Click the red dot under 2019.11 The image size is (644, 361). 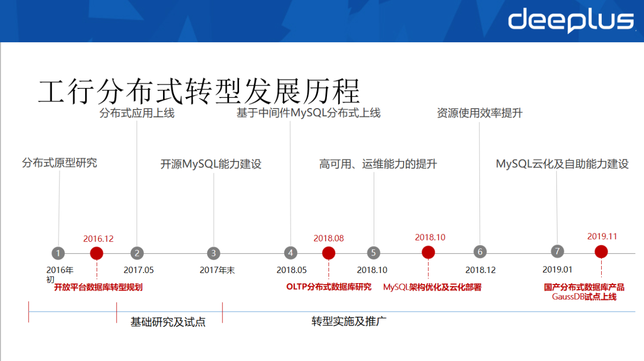click(601, 251)
